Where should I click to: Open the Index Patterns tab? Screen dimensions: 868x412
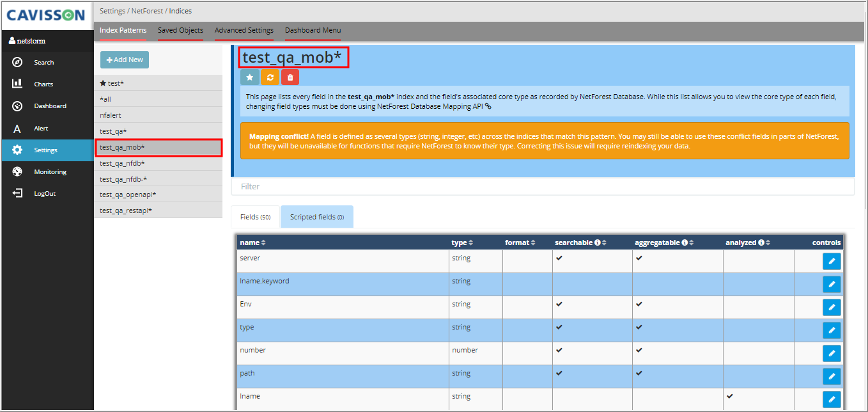(x=123, y=30)
